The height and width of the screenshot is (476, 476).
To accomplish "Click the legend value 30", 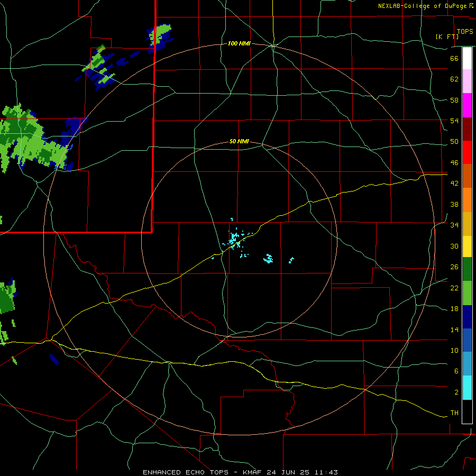I will tap(454, 246).
